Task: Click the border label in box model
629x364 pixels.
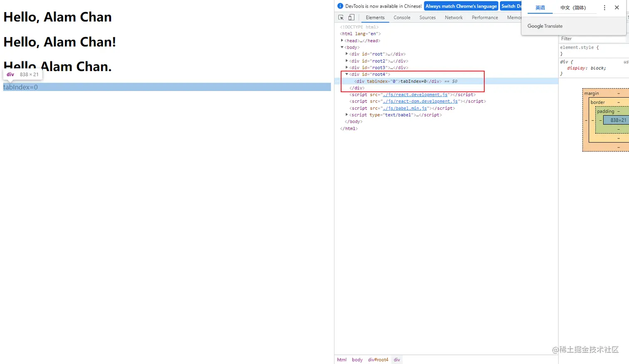Action: 598,102
